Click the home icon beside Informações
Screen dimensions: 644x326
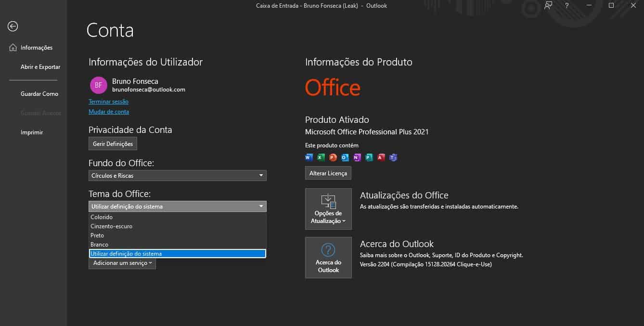pyautogui.click(x=13, y=48)
